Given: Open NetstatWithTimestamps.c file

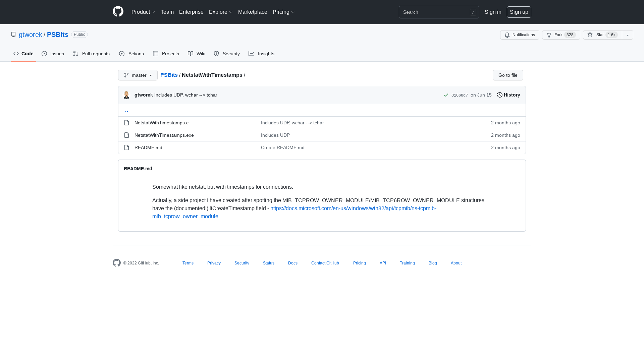Looking at the screenshot, I should click(161, 123).
